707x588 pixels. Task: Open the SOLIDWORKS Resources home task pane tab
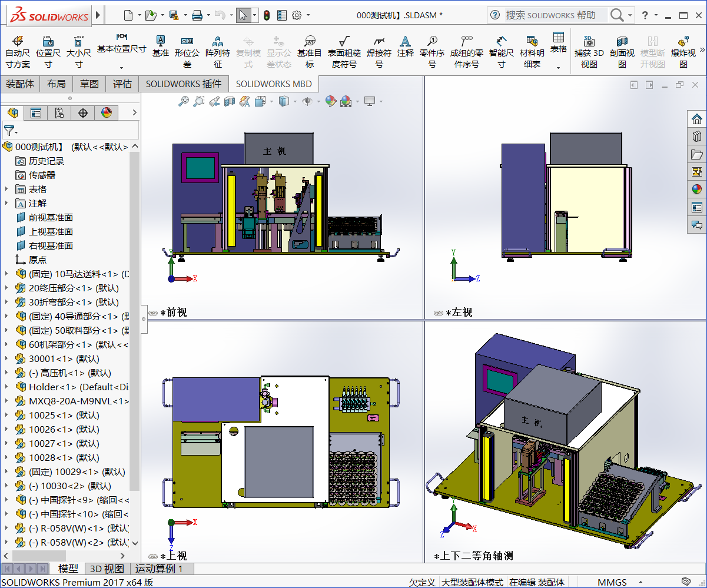[x=697, y=119]
